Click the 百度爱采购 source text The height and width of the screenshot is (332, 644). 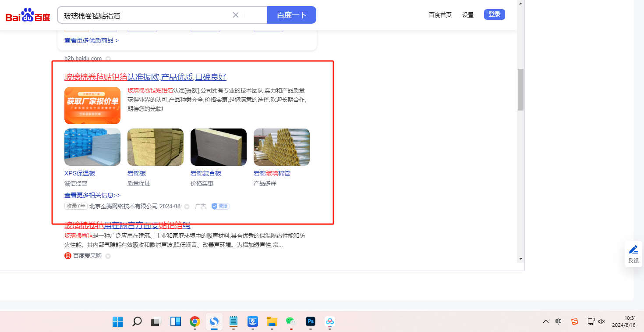(x=87, y=256)
